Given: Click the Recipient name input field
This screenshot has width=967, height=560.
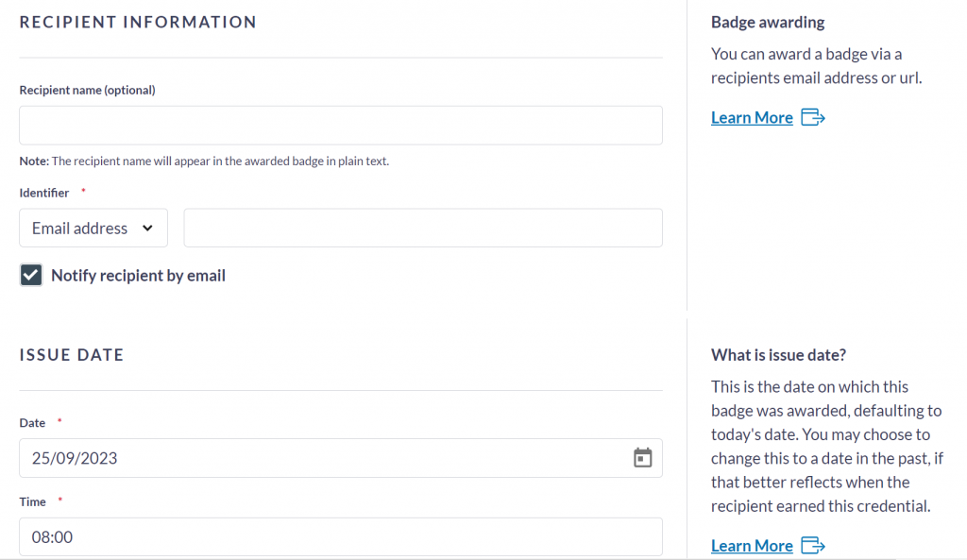Looking at the screenshot, I should pyautogui.click(x=340, y=126).
